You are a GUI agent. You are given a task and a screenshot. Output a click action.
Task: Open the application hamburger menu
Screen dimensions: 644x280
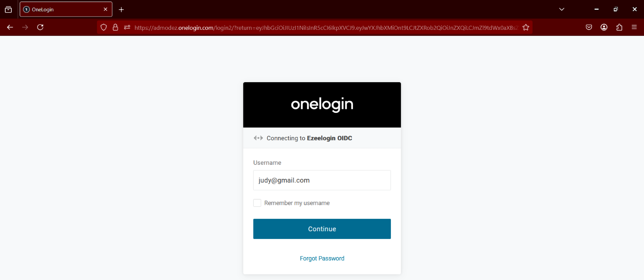click(x=634, y=27)
